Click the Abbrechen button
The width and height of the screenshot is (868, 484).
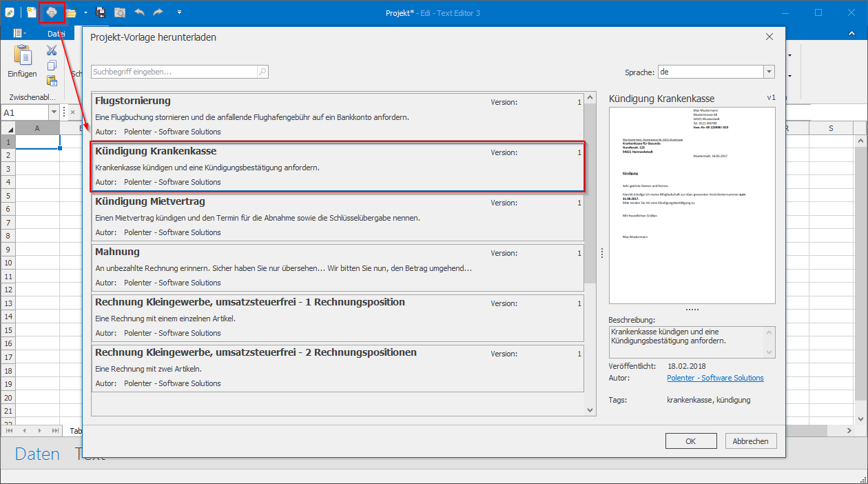[x=750, y=441]
